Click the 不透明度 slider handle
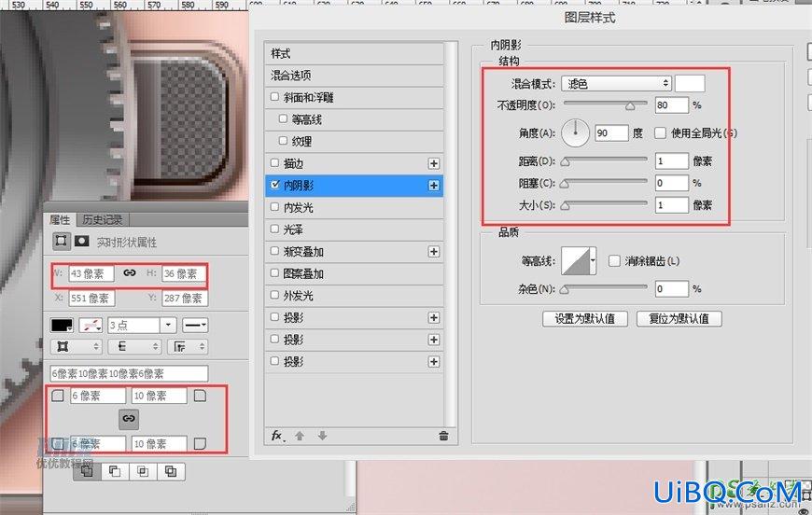The image size is (812, 515). point(630,106)
